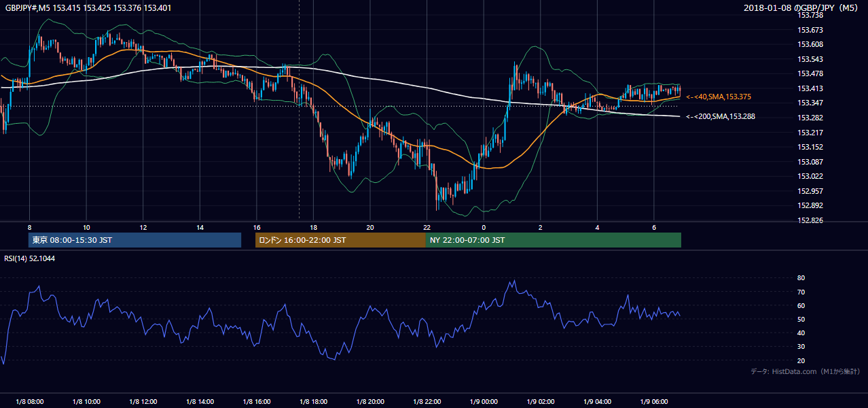Click the 153.608 price axis label

pyautogui.click(x=811, y=44)
